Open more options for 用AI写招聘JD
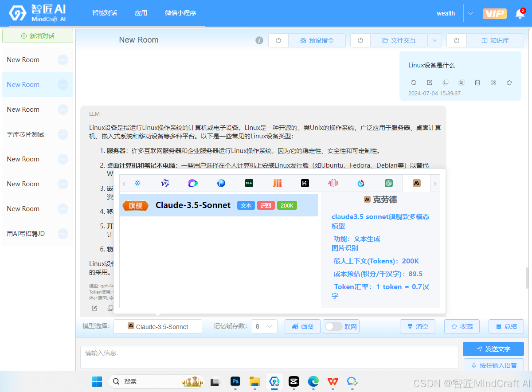The height and width of the screenshot is (392, 532). click(x=63, y=233)
